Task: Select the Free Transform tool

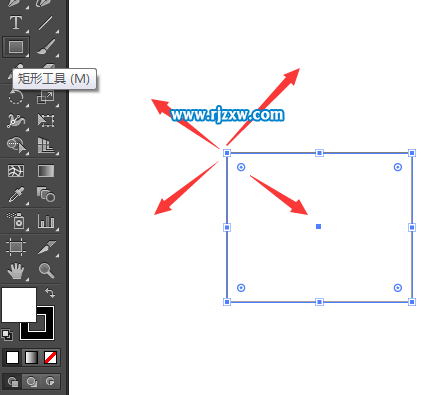Action: [46, 121]
